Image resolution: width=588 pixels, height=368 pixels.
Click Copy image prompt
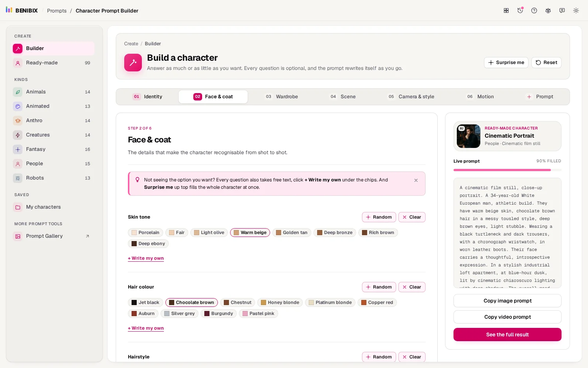508,301
